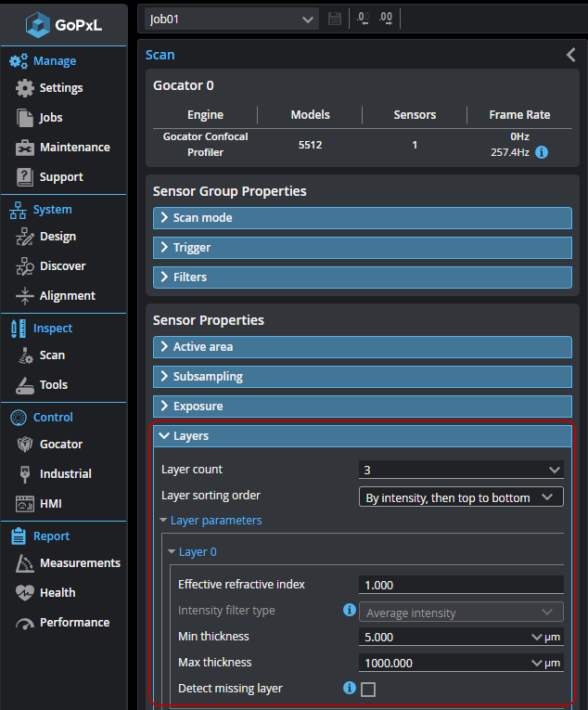Expand the Exposure section
Screen dimensions: 588x710
363,407
